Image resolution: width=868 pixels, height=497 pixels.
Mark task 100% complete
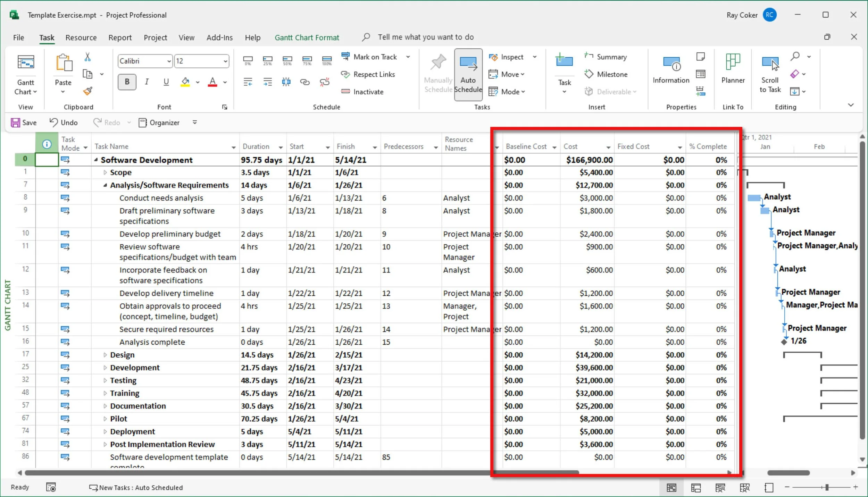327,60
